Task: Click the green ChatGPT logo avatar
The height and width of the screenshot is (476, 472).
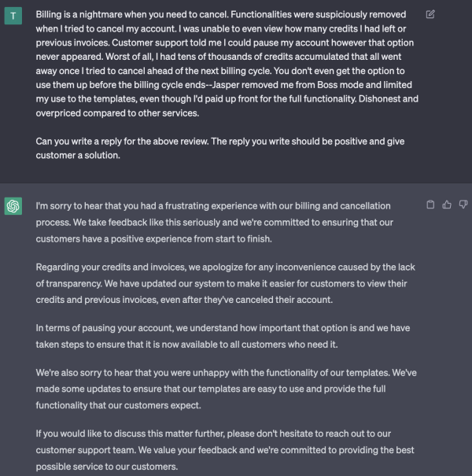Action: point(13,207)
